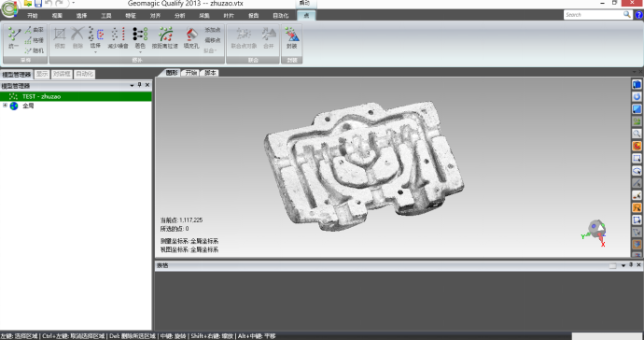Image resolution: width=644 pixels, height=340 pixels.
Task: Open the Alignment ribbon tab
Action: pyautogui.click(x=155, y=16)
